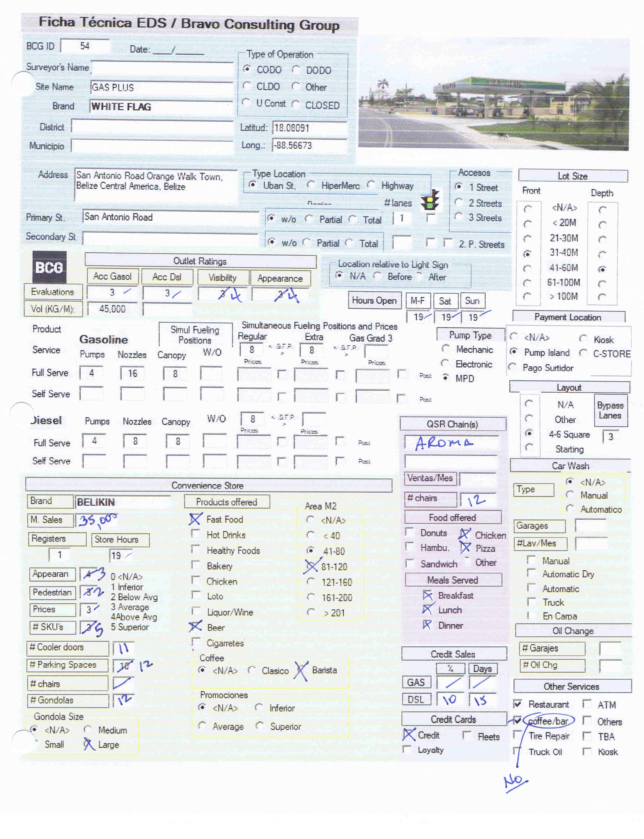Check the Hot Drinks product box
644x839 pixels.
point(196,534)
